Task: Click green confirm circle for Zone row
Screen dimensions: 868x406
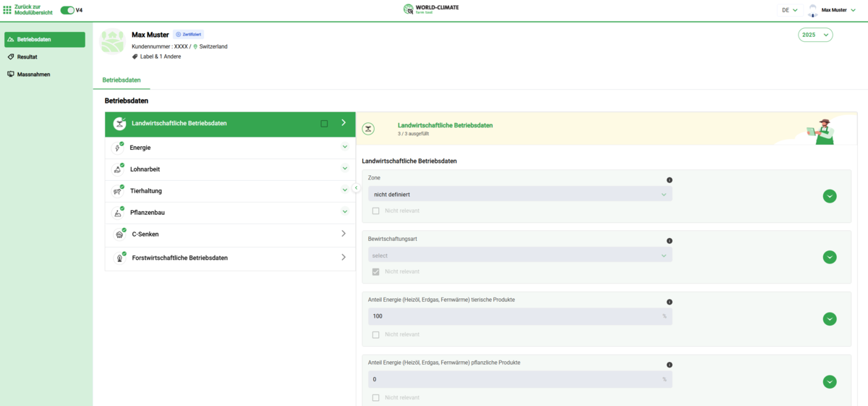Action: pos(830,196)
